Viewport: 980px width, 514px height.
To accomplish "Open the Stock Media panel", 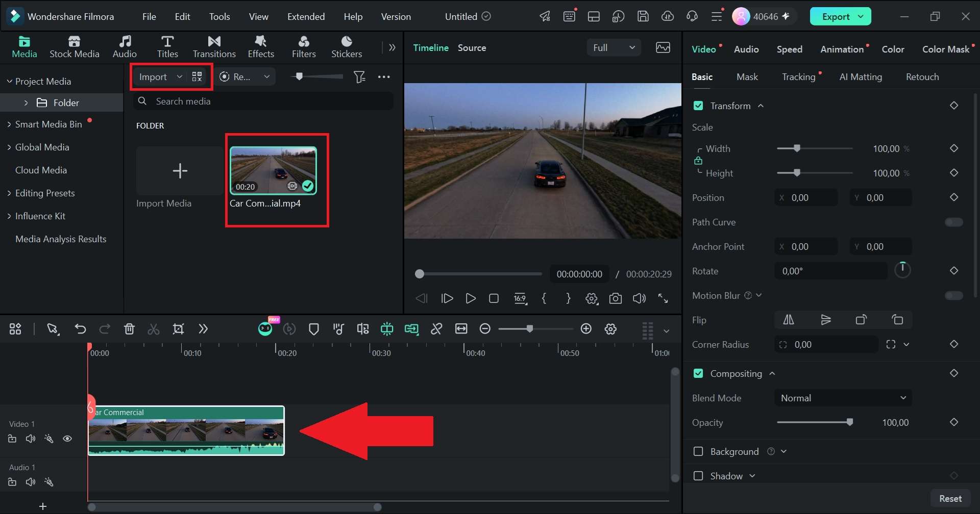I will coord(74,47).
